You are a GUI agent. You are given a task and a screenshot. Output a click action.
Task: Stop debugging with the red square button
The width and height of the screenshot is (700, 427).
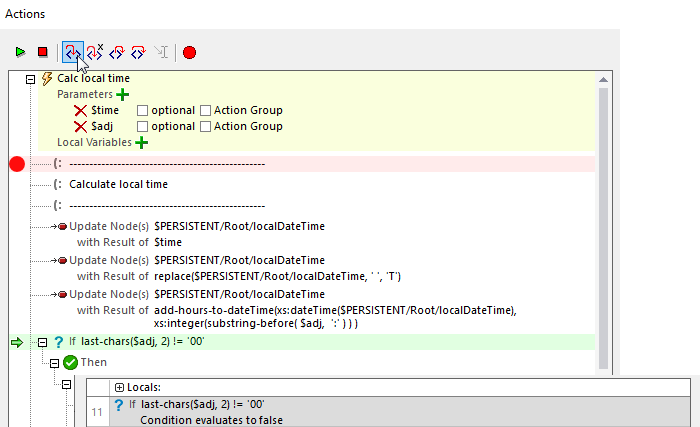tap(42, 52)
